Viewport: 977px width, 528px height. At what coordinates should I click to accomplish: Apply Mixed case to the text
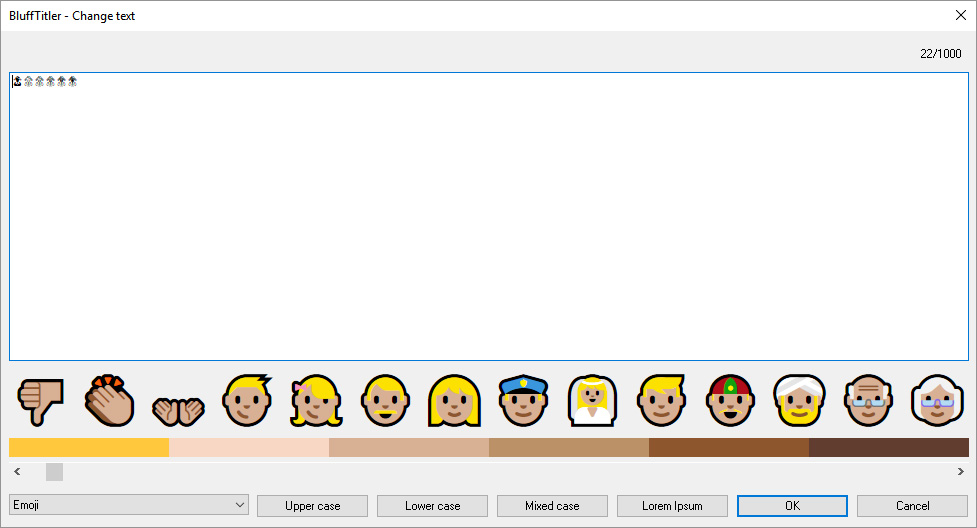pyautogui.click(x=552, y=506)
